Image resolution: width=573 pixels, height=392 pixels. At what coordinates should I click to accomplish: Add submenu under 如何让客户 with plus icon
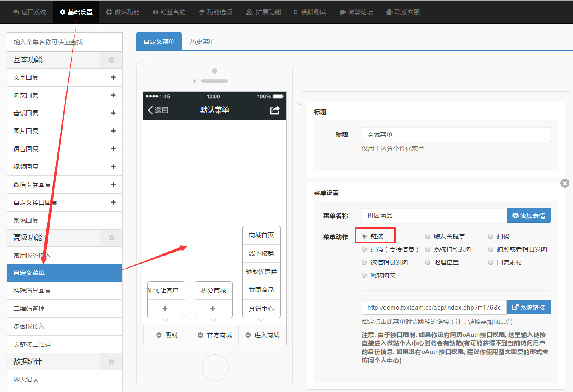click(x=165, y=308)
